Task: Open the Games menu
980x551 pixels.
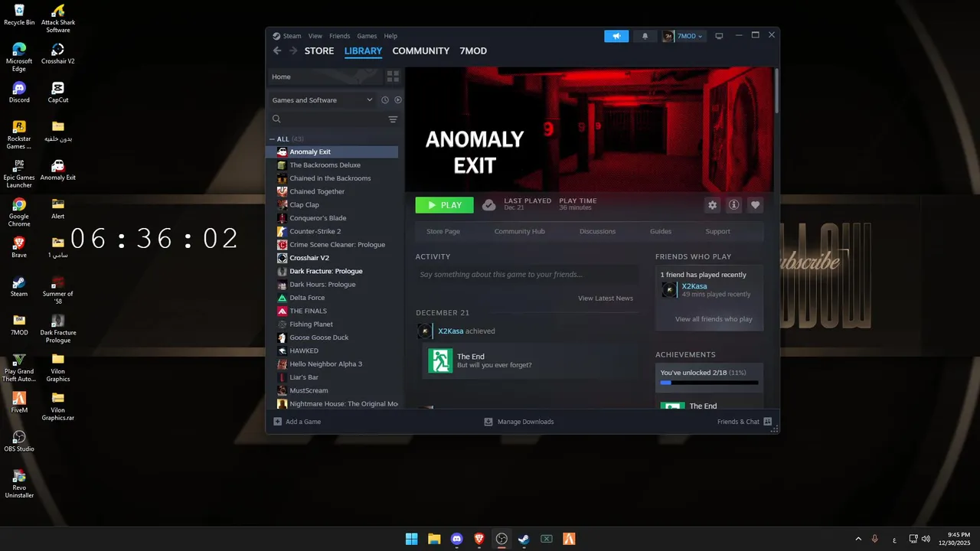Action: pos(367,36)
